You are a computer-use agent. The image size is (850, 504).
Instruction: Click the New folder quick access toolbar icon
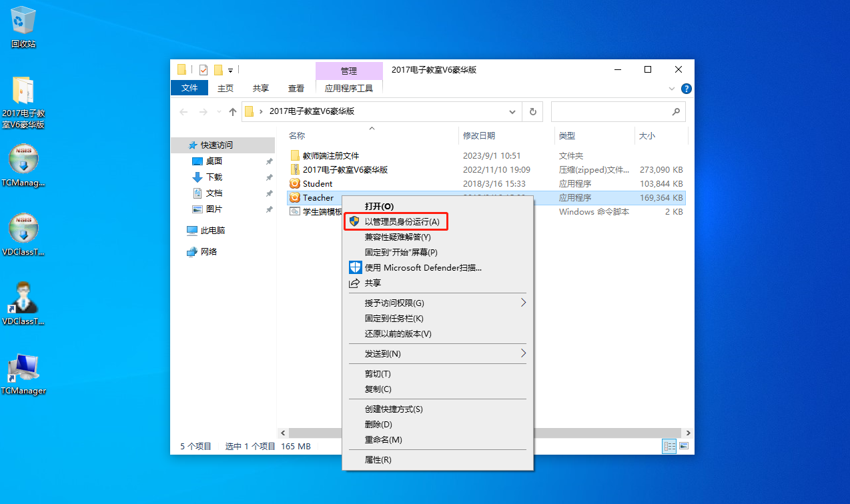(218, 70)
